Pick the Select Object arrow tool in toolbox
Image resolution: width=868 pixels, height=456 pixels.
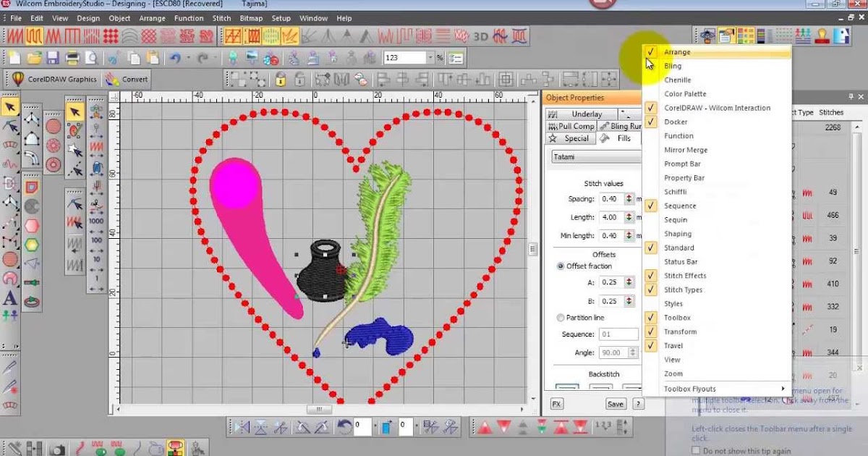(x=10, y=108)
